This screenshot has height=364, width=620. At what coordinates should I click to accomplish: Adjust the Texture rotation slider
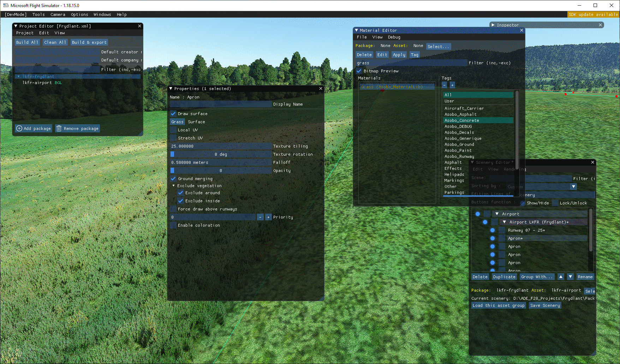(221, 154)
